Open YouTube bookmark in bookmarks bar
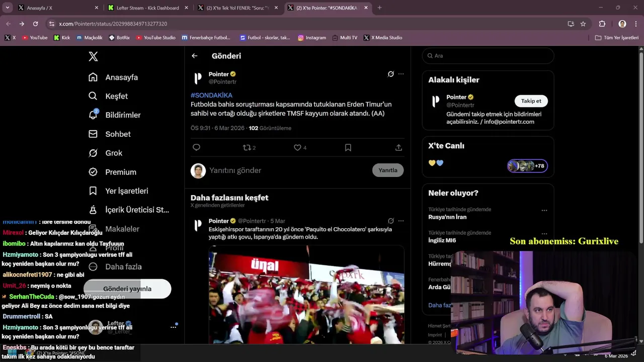Image resolution: width=644 pixels, height=362 pixels. coord(35,38)
